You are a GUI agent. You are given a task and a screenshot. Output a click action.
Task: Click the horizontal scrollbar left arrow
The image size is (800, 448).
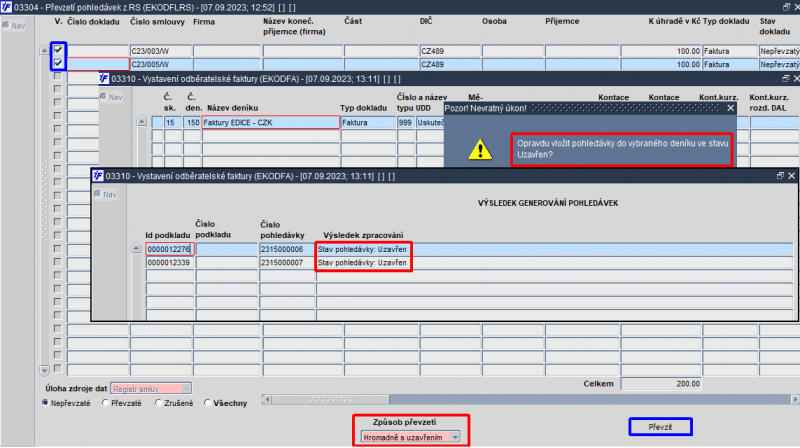[266, 400]
